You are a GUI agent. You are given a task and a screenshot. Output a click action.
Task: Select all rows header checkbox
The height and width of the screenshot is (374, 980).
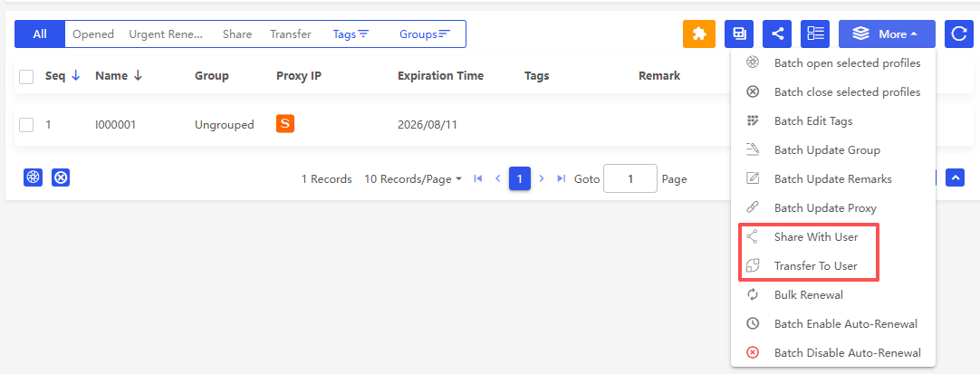pos(26,77)
